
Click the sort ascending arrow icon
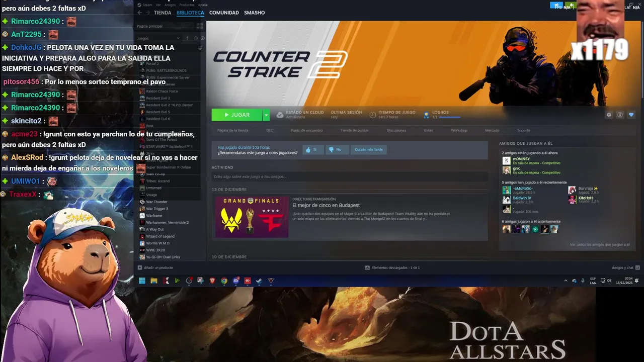(x=187, y=38)
